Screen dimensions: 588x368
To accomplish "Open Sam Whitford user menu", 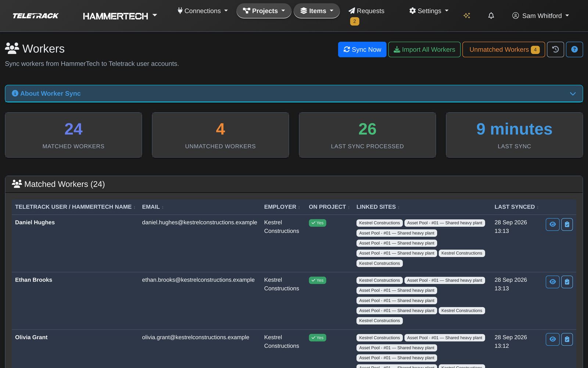I will [541, 16].
